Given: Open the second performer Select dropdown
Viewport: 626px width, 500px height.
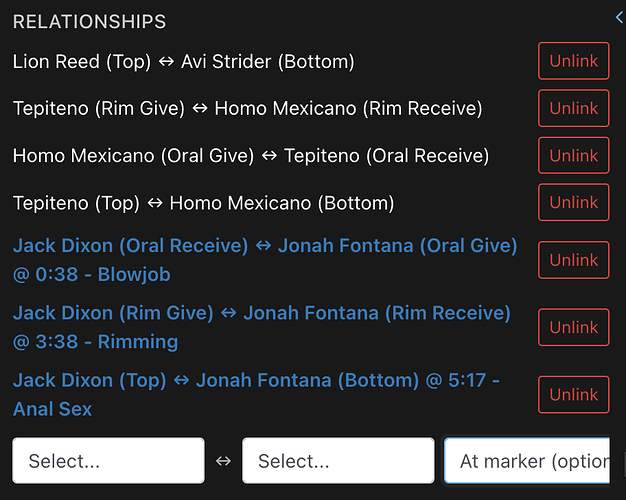Looking at the screenshot, I should pyautogui.click(x=338, y=461).
